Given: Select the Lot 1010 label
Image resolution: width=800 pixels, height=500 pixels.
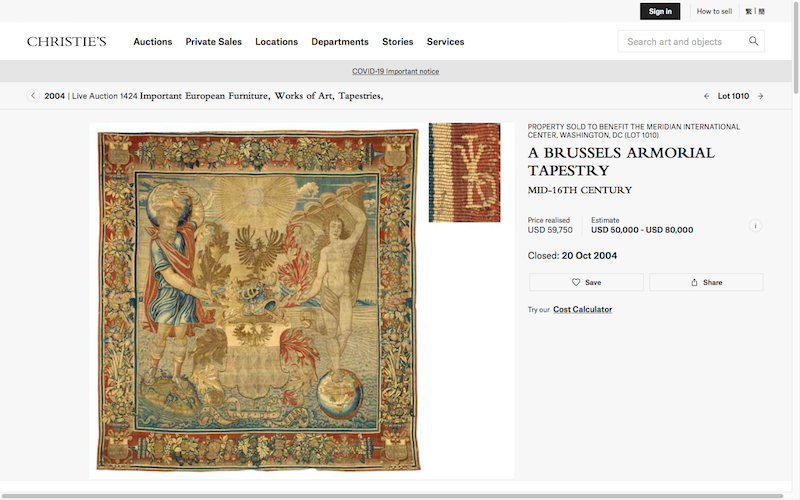Looking at the screenshot, I should coord(733,96).
